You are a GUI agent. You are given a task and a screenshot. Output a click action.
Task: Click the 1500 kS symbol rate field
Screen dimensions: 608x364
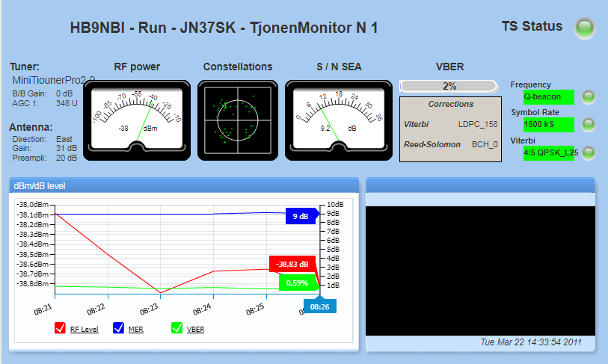tap(548, 124)
